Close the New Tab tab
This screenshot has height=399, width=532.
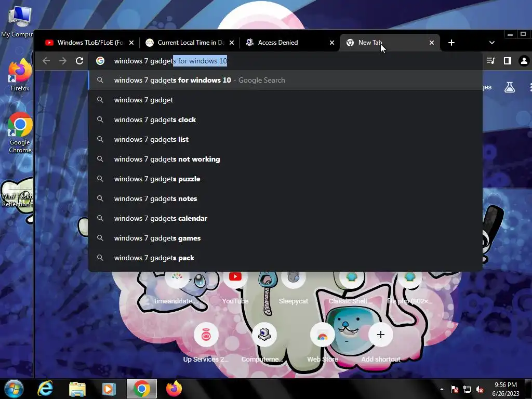432,43
